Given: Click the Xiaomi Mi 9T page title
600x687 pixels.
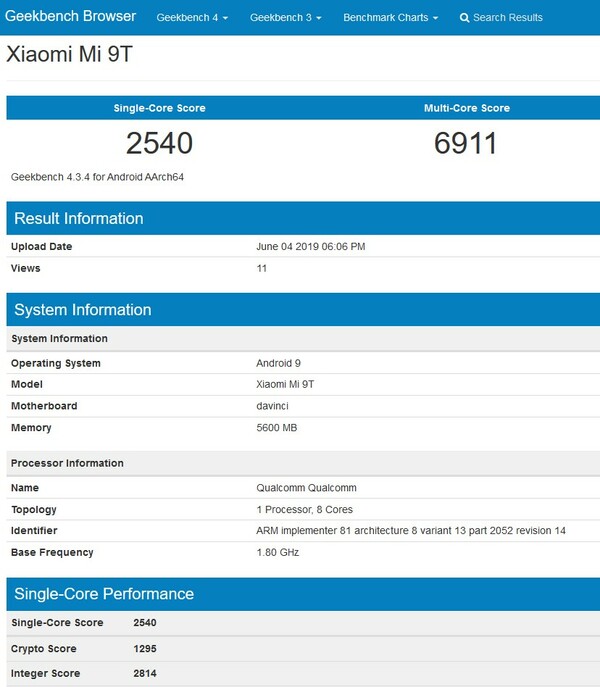Looking at the screenshot, I should [69, 55].
